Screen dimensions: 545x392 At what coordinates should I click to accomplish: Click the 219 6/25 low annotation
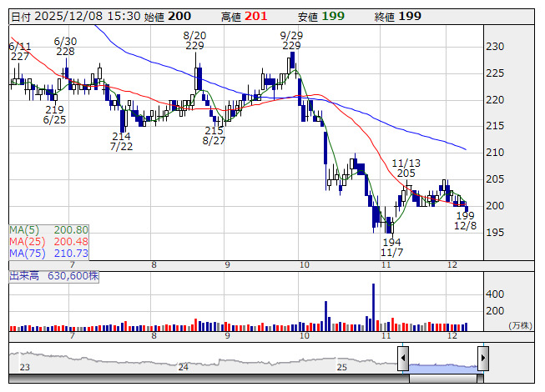coord(54,114)
